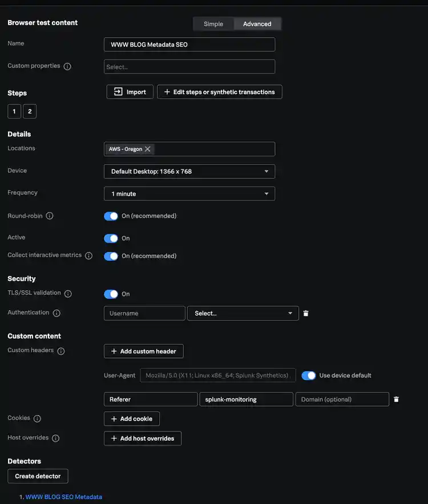
Task: Open the WWW BLOG SEO Metadata detector link
Action: [64, 497]
